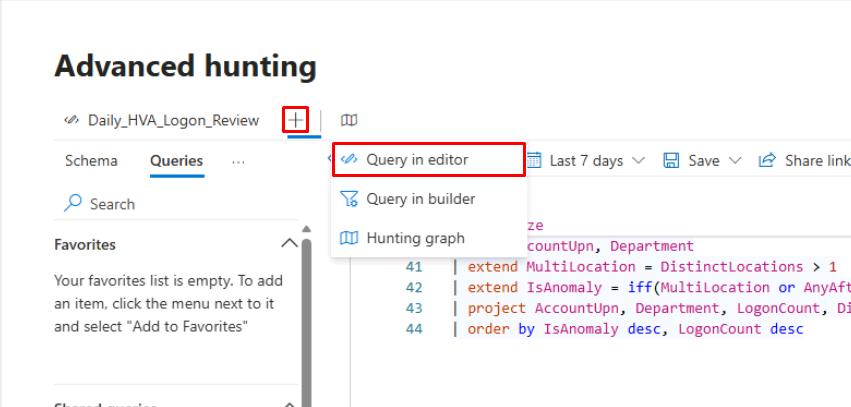The height and width of the screenshot is (407, 851).
Task: Expand the Save options dropdown arrow
Action: (x=735, y=160)
